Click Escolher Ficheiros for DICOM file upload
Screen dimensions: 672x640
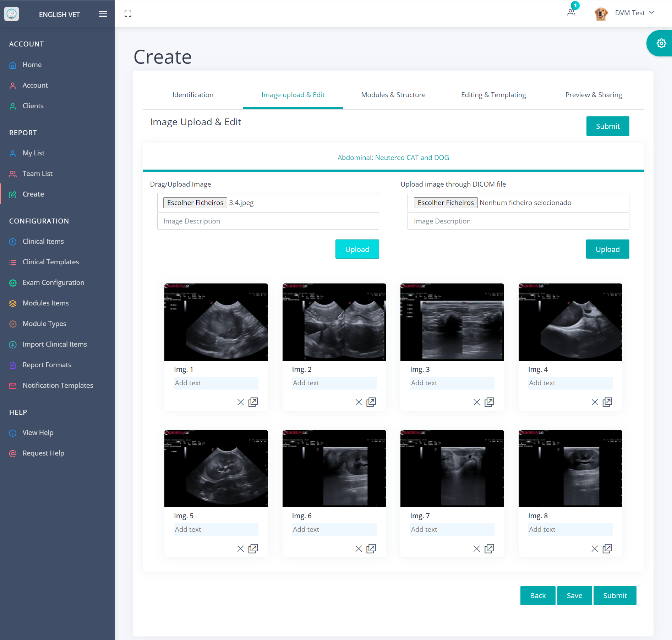[x=445, y=203]
